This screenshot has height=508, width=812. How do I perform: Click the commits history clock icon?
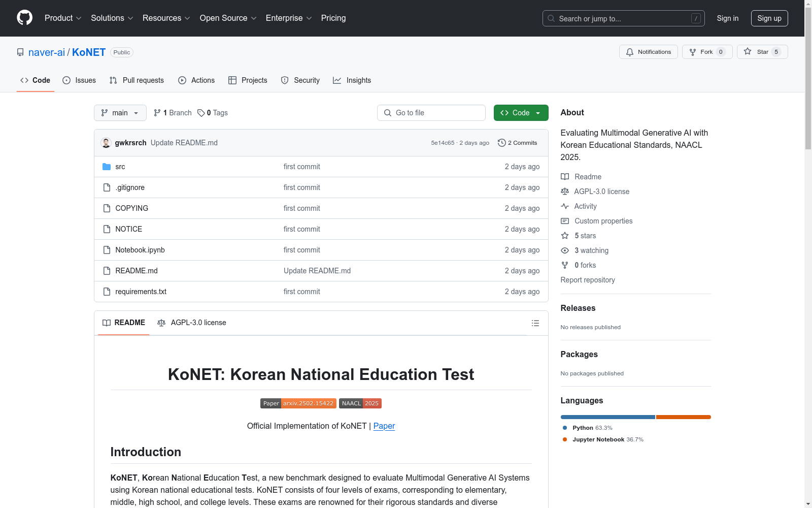coord(502,143)
